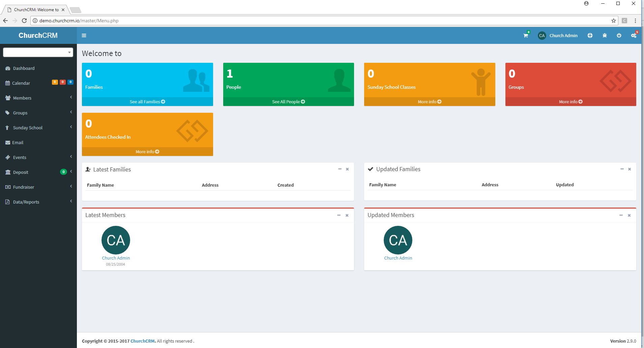Click the ChurchCRM footer link
The height and width of the screenshot is (348, 644).
coord(142,341)
